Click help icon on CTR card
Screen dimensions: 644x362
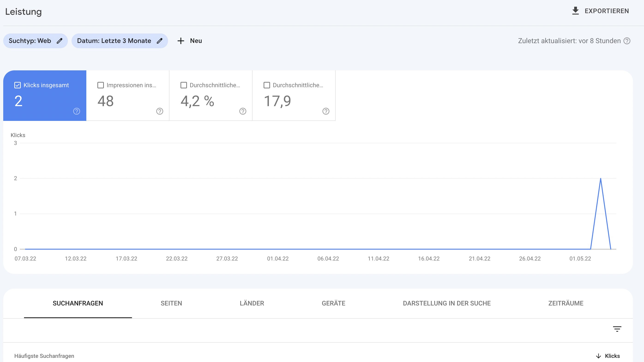(x=243, y=111)
